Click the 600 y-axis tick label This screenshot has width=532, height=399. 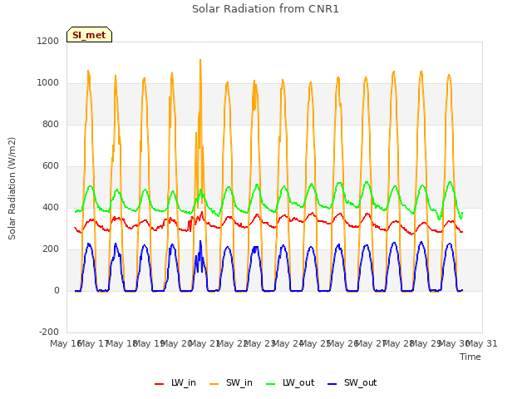pos(51,166)
